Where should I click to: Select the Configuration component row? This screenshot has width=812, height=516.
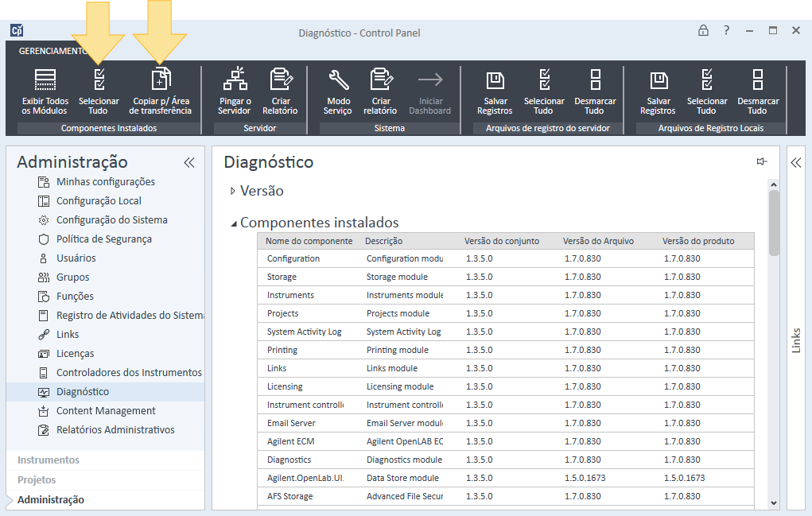506,258
